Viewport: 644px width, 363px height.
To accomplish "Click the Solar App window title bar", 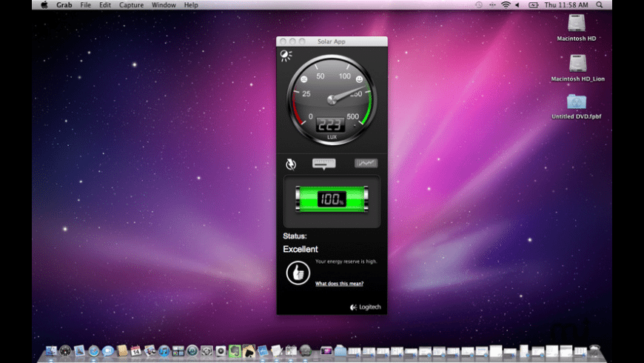I will [332, 41].
